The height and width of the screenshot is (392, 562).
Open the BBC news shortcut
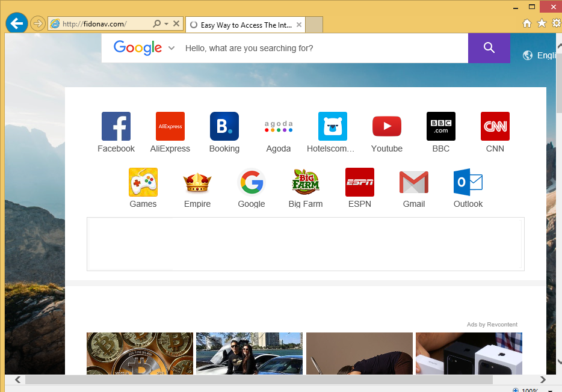coord(440,126)
